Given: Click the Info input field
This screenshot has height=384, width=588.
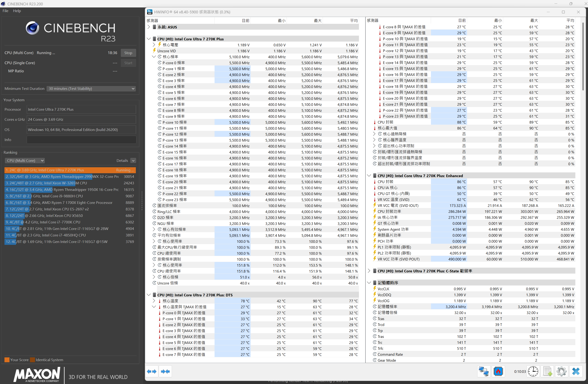Looking at the screenshot, I should (81, 140).
